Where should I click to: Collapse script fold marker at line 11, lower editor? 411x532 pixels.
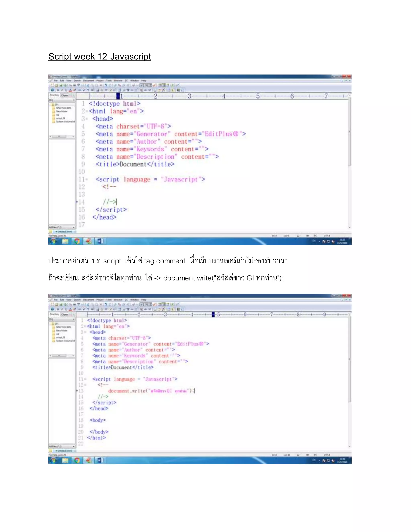coord(85,379)
